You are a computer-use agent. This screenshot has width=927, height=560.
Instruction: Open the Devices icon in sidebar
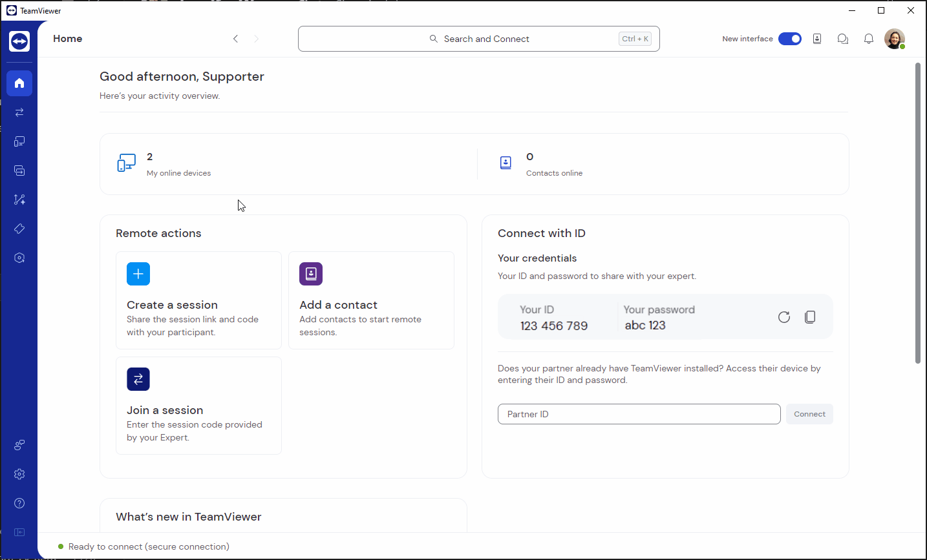19,141
